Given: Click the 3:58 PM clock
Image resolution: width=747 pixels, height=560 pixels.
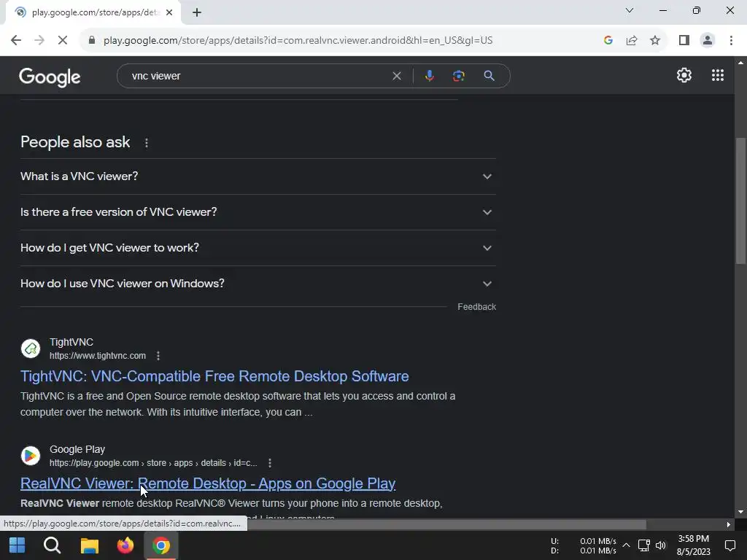Looking at the screenshot, I should [x=694, y=539].
